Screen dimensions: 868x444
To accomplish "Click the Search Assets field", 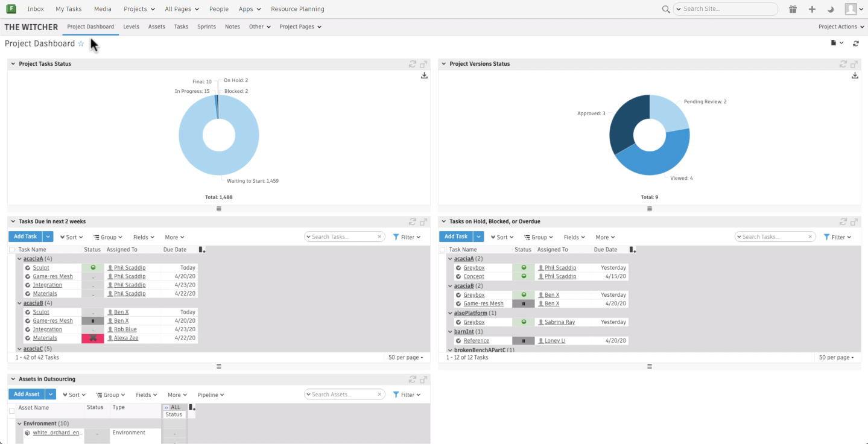I will tap(344, 395).
